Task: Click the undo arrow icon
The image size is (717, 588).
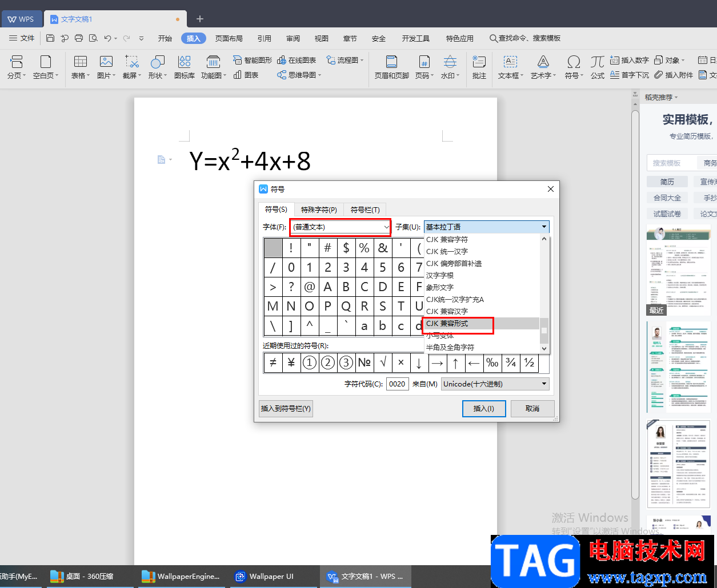Action: (x=107, y=38)
